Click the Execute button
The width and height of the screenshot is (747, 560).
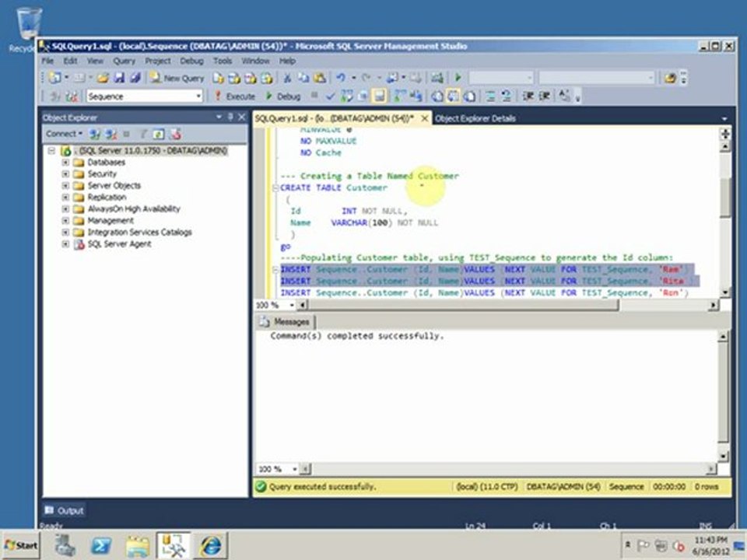pos(235,96)
